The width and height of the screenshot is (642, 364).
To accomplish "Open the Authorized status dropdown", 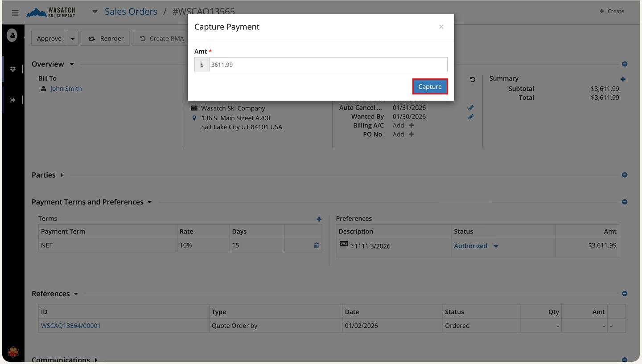I will (496, 246).
